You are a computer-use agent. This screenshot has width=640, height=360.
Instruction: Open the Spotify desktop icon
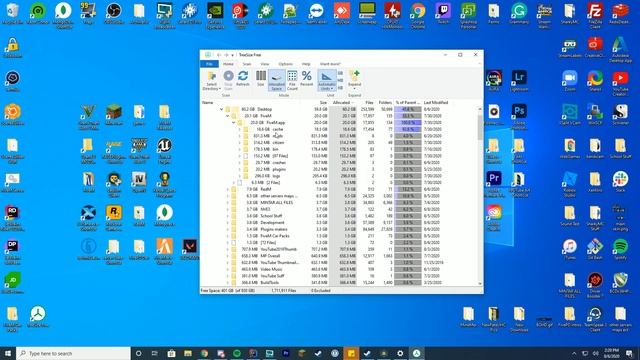click(620, 249)
